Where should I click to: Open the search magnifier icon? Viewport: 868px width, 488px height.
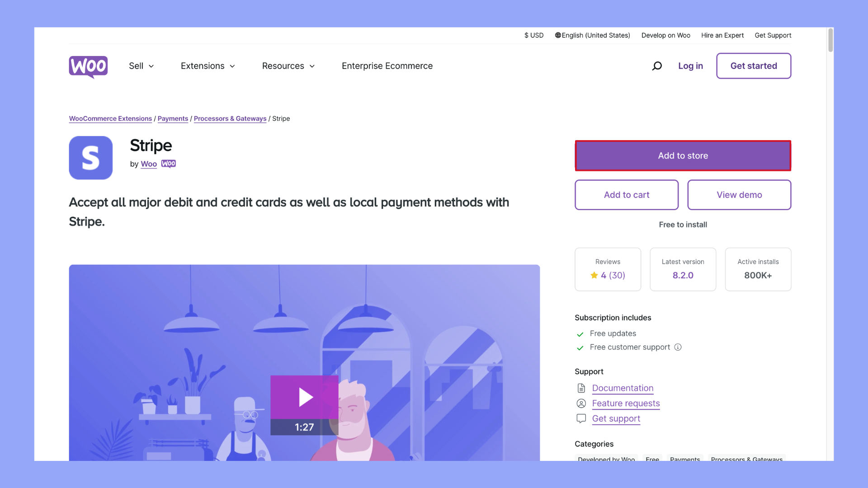[x=657, y=66]
